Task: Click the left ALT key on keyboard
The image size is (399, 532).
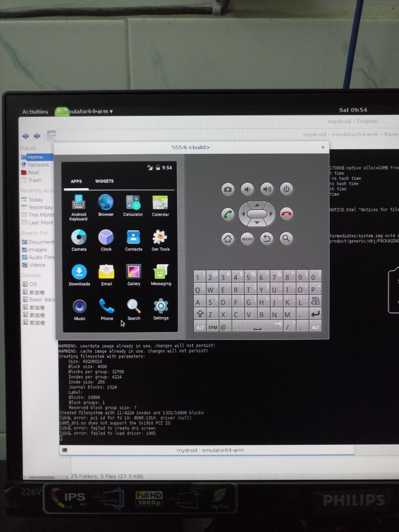Action: pyautogui.click(x=200, y=327)
